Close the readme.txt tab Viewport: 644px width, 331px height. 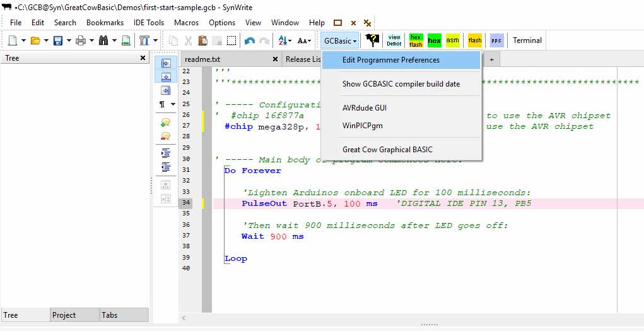pyautogui.click(x=275, y=59)
